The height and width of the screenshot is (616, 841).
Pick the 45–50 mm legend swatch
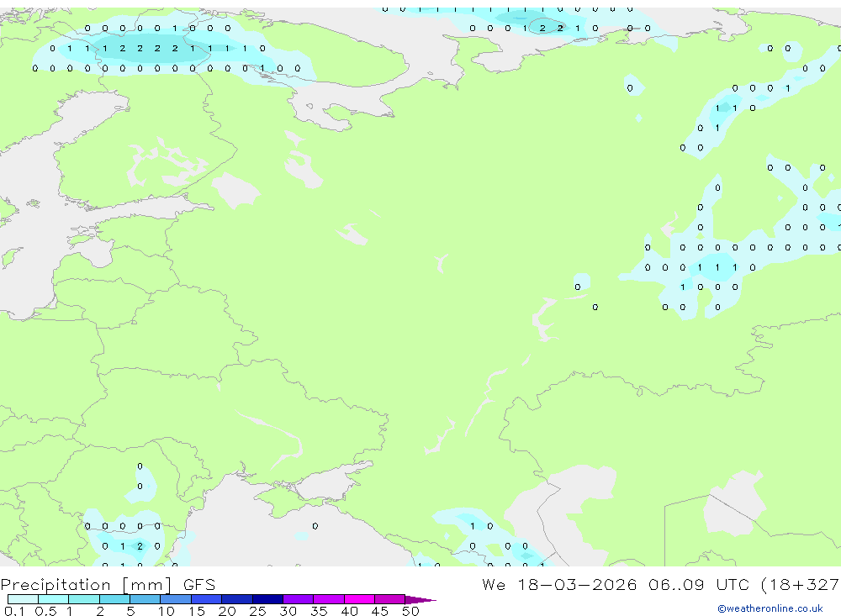coord(390,599)
